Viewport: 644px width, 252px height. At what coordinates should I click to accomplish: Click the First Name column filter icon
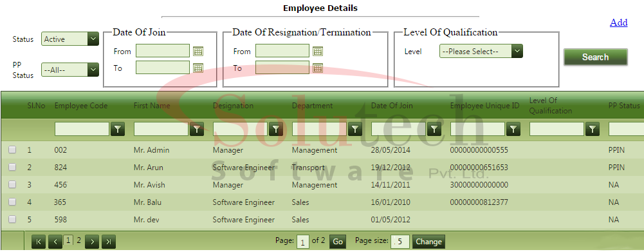pos(197,130)
